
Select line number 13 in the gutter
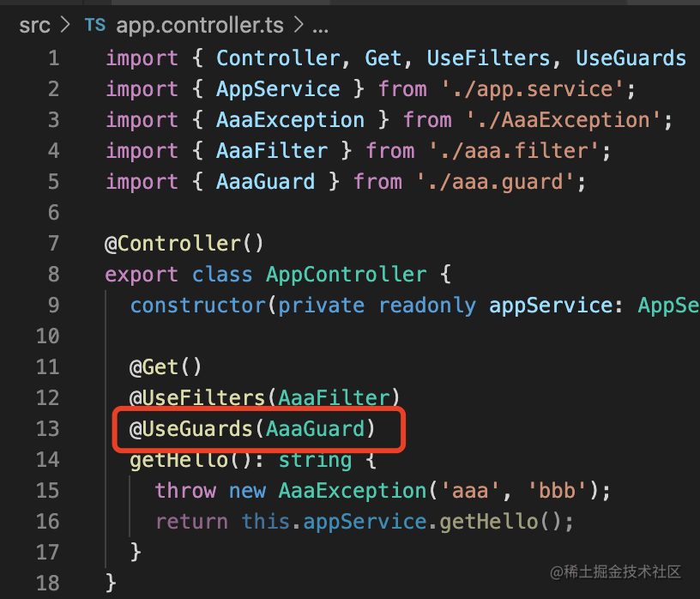pos(48,429)
